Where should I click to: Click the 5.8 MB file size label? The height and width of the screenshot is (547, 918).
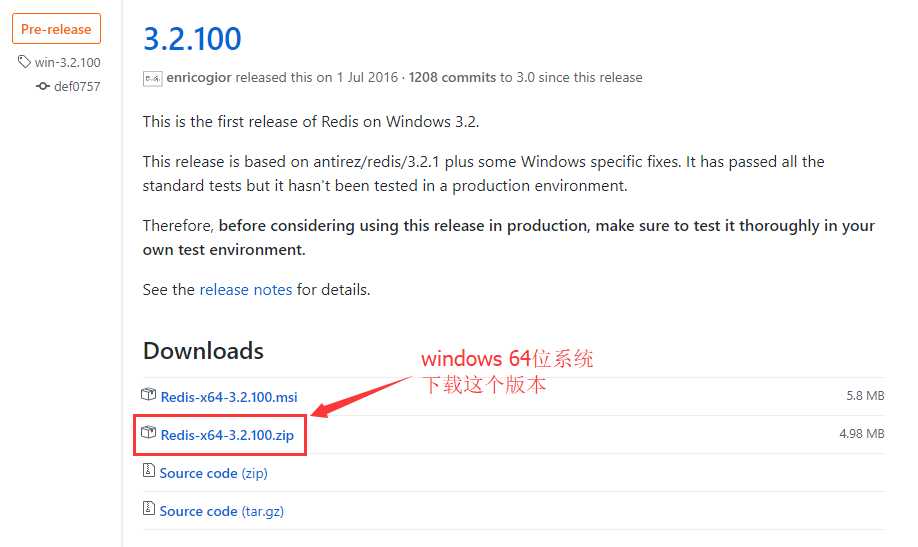click(865, 396)
